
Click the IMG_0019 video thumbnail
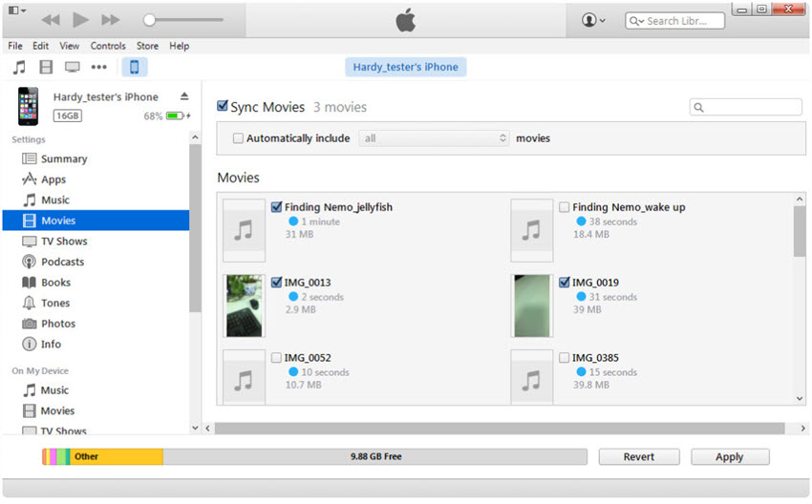(532, 305)
